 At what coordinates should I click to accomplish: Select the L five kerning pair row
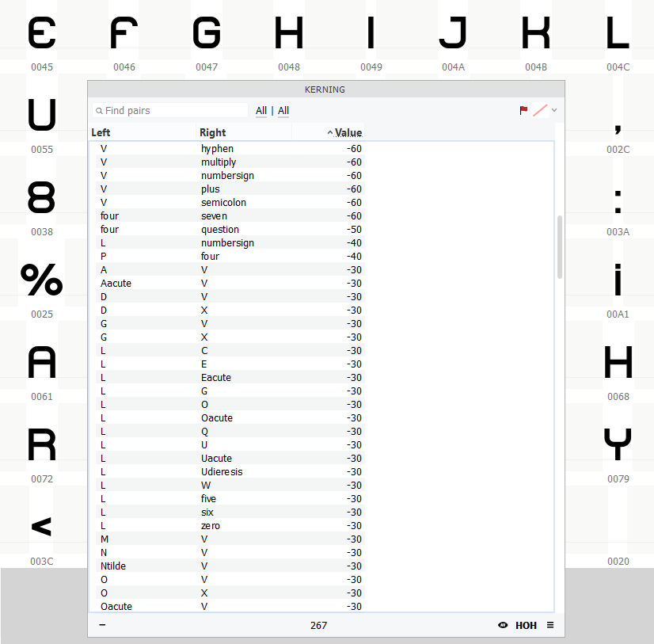[230, 499]
